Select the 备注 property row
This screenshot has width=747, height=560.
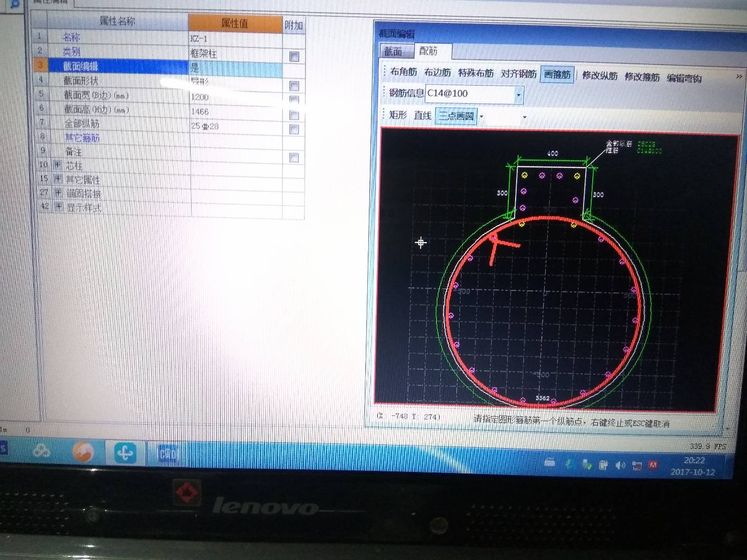coord(119,151)
